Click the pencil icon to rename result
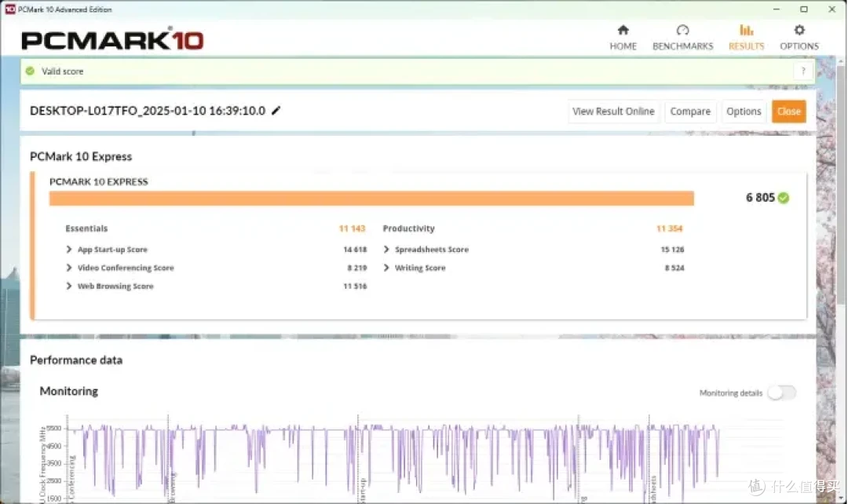 click(x=276, y=111)
